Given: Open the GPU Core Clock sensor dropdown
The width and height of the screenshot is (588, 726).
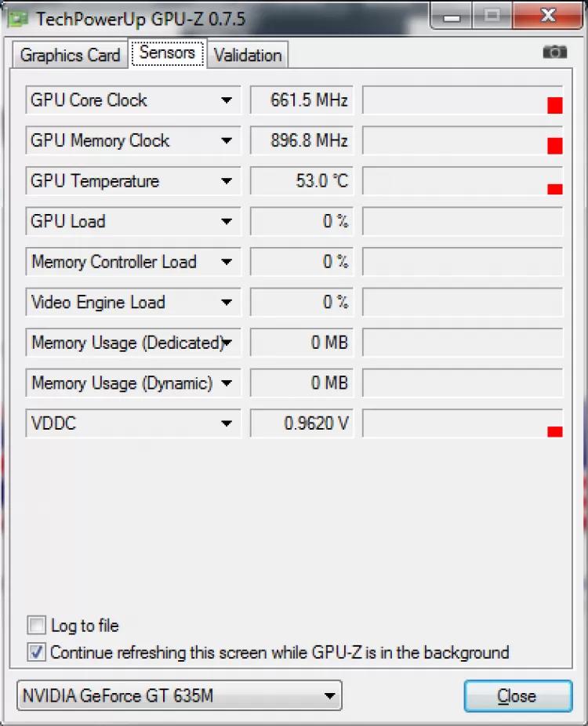Looking at the screenshot, I should [227, 100].
